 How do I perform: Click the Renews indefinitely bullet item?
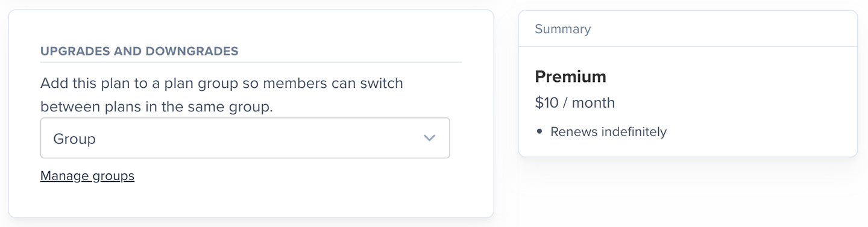(x=601, y=131)
